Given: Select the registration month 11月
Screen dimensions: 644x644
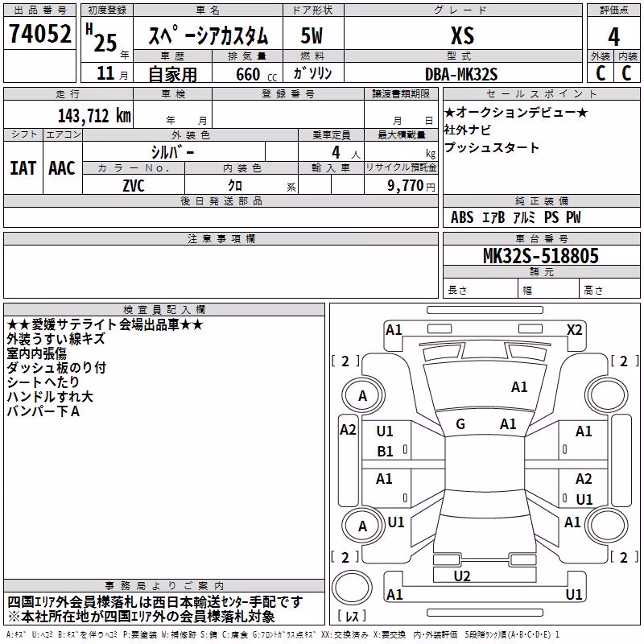Looking at the screenshot, I should 112,73.
